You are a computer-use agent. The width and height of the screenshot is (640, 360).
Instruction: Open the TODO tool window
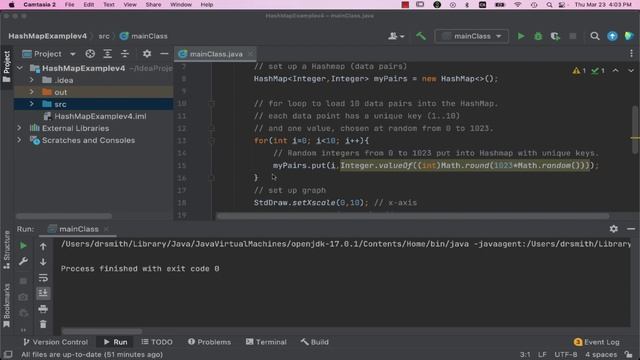pos(157,342)
